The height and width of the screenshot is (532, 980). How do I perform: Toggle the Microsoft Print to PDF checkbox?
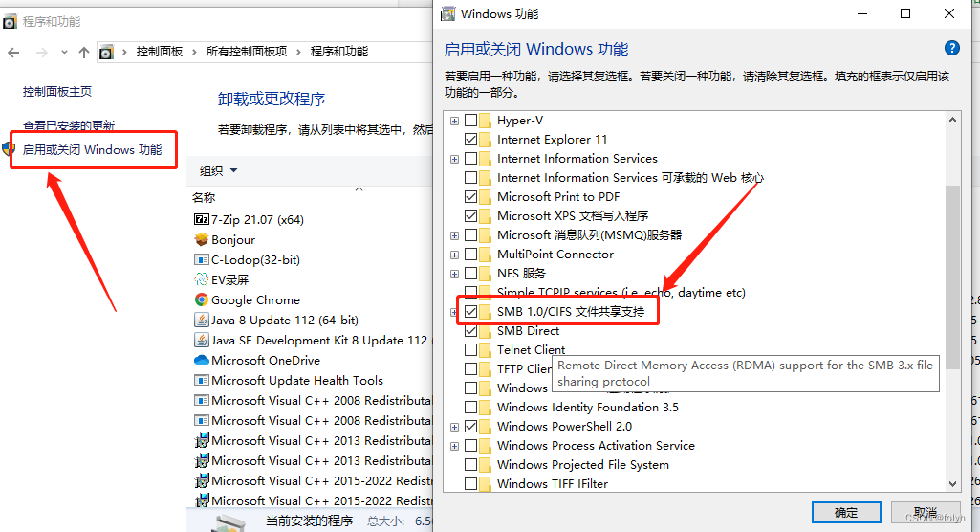pyautogui.click(x=471, y=196)
